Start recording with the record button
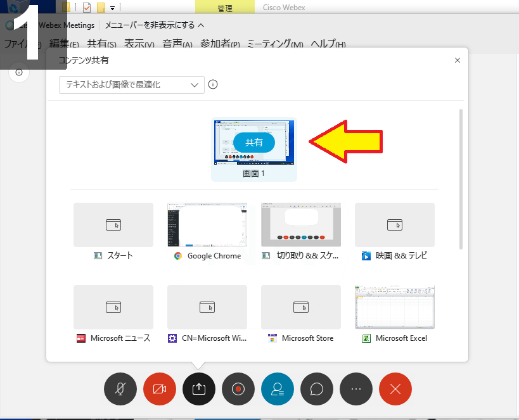Screen dimensions: 519x420 238,389
